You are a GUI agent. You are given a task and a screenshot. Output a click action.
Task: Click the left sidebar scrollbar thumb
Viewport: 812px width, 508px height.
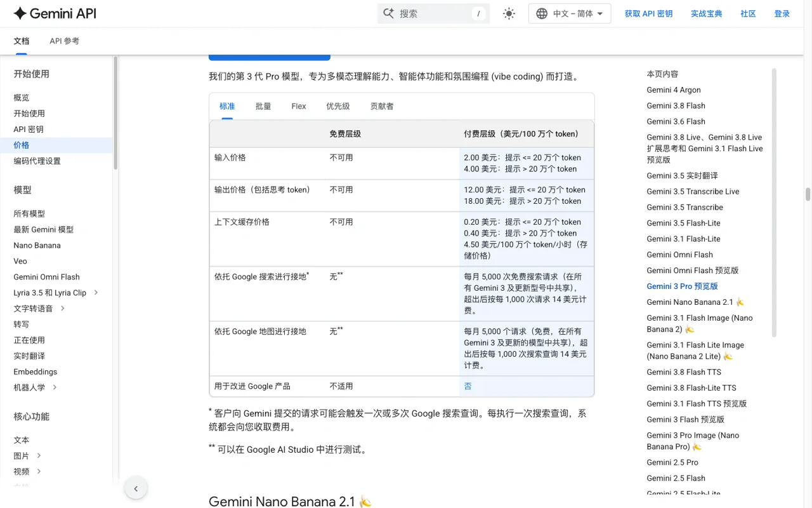[x=115, y=112]
